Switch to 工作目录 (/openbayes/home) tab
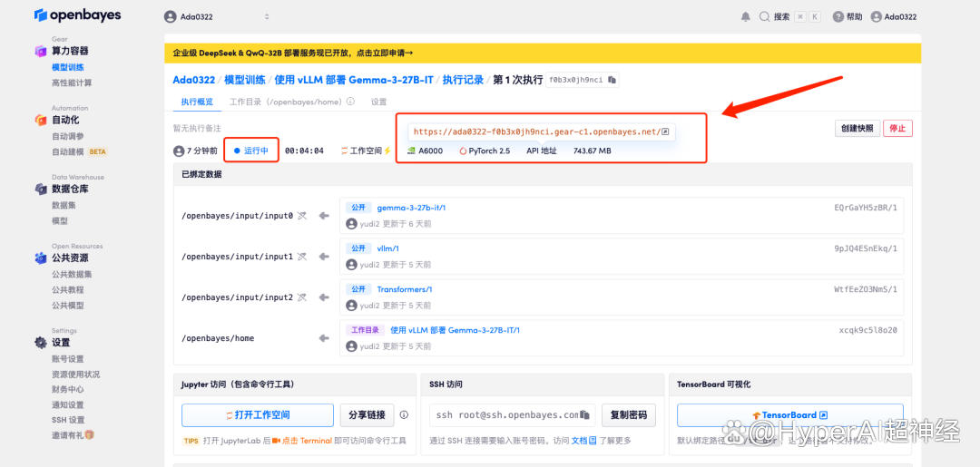Image resolution: width=980 pixels, height=467 pixels. pos(287,102)
